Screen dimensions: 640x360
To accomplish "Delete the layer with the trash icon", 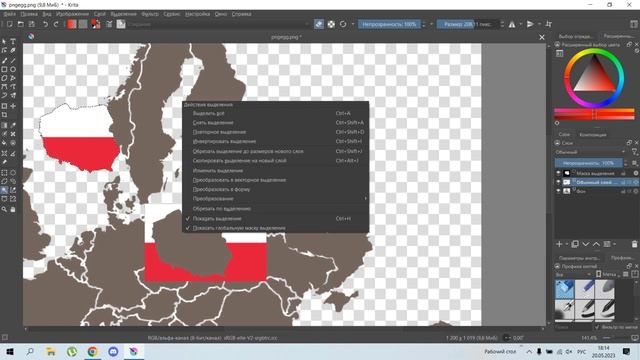I will (634, 244).
